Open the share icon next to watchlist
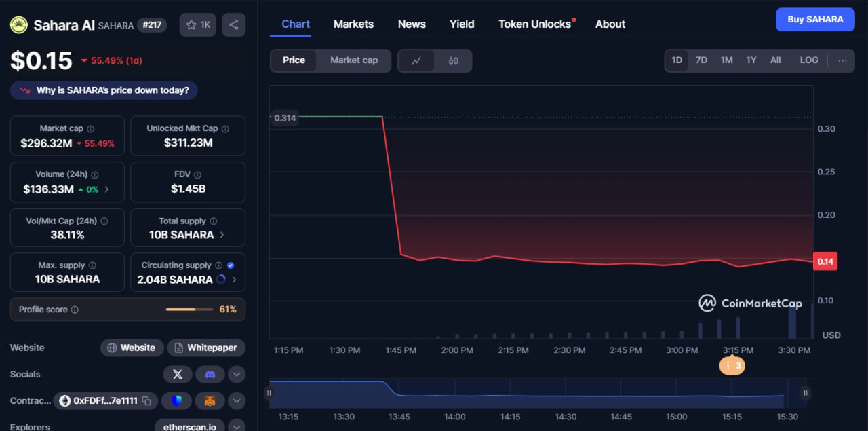868x431 pixels. (234, 25)
